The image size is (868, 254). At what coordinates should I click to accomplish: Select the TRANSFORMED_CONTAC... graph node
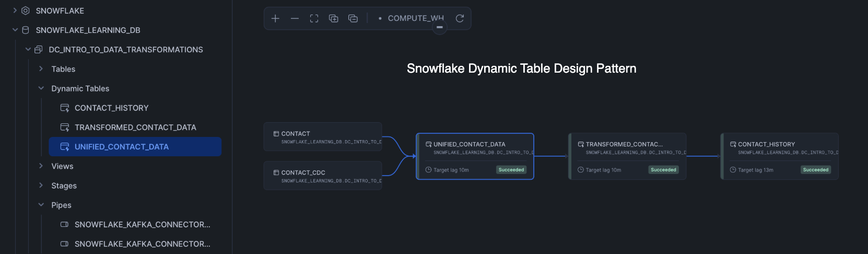click(627, 156)
